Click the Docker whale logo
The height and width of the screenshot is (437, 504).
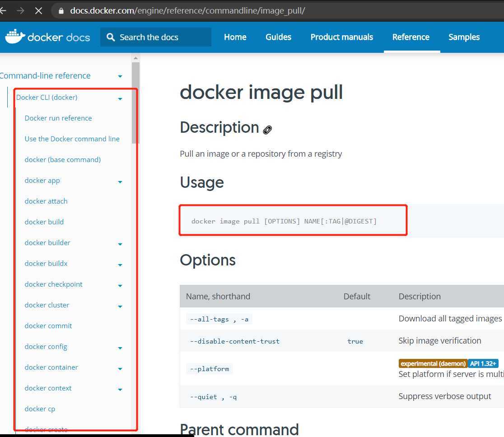point(15,36)
